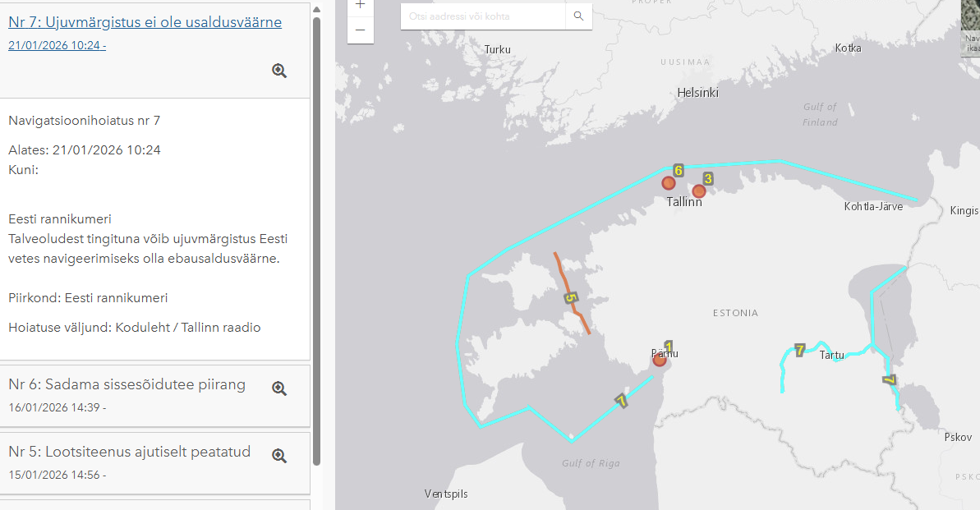The image size is (980, 510).
Task: Open the basemap thumbnail in top-right corner
Action: click(x=970, y=29)
